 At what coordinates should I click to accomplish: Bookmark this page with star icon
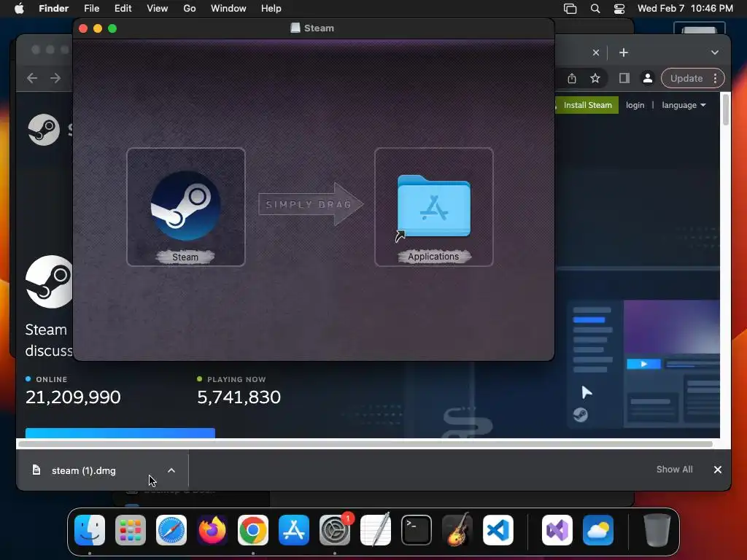tap(595, 78)
